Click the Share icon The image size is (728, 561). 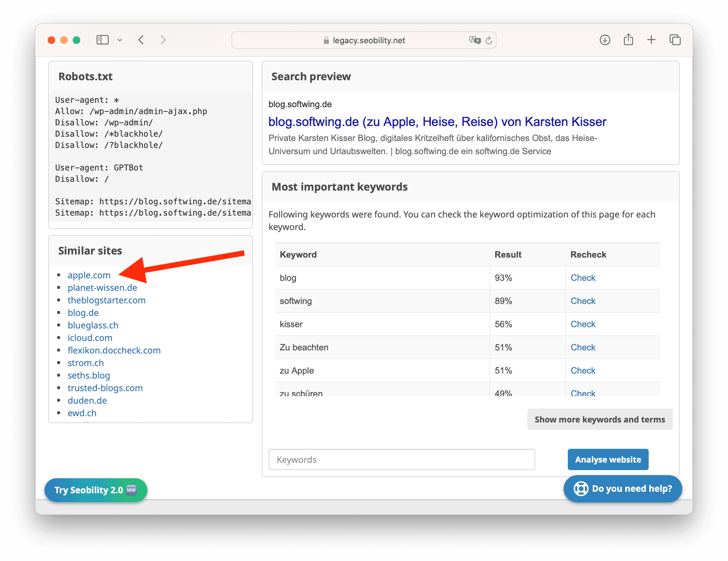(628, 39)
